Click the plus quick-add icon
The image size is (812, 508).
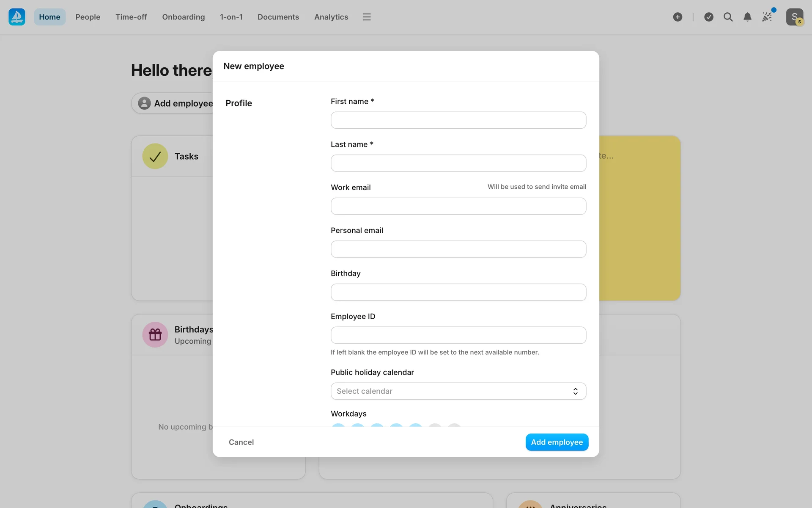678,17
